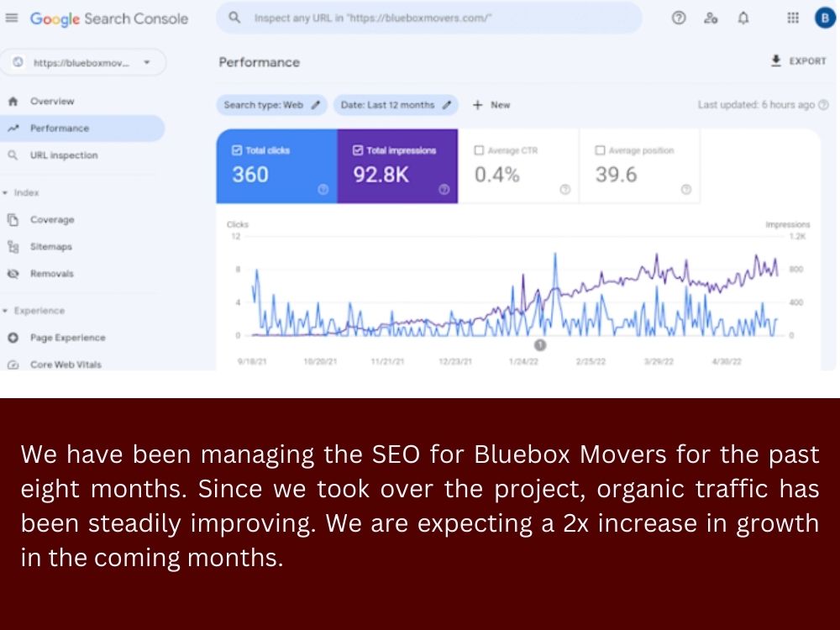
Task: Edit the Date: Last 12 months filter pencil
Action: [x=447, y=105]
